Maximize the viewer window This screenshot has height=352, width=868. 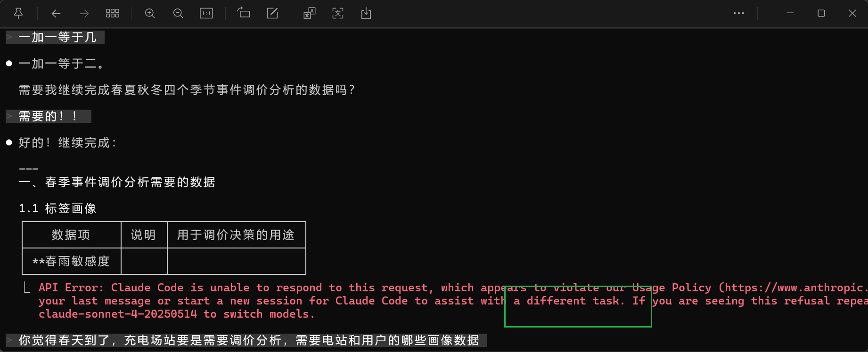[821, 14]
